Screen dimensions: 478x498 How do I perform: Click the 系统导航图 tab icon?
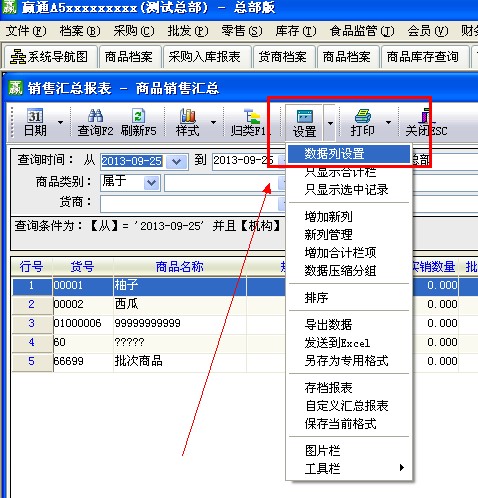(18, 57)
